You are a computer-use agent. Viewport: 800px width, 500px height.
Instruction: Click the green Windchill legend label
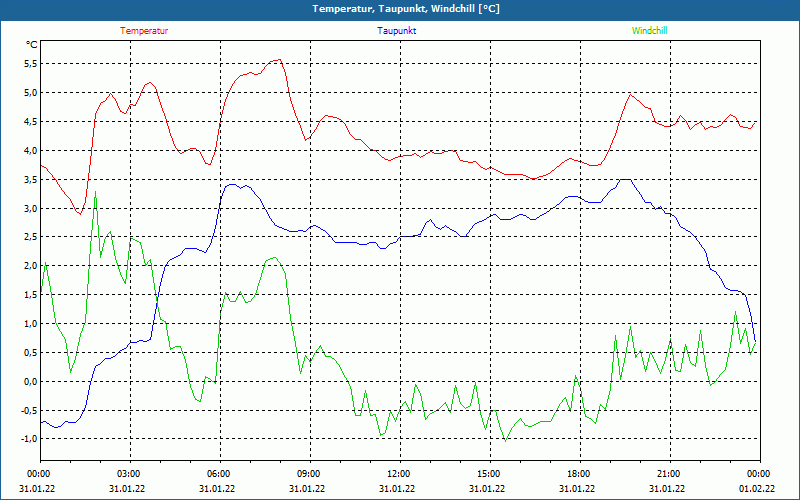coord(649,31)
